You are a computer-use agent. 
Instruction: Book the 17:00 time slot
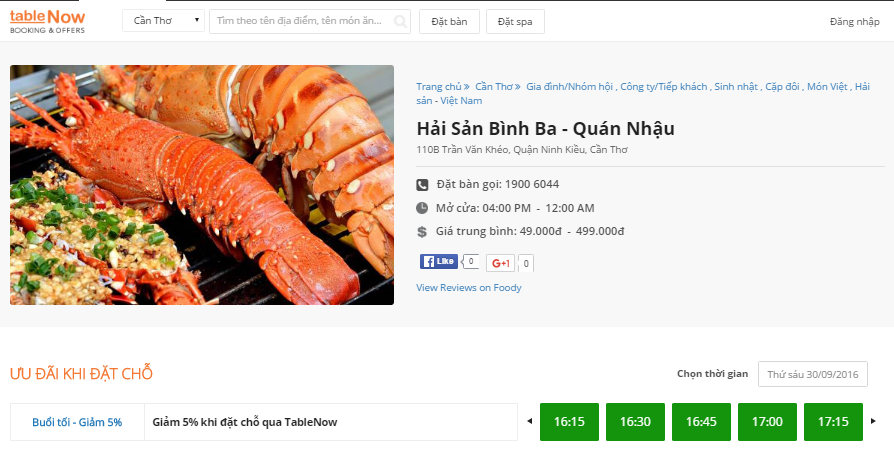click(767, 422)
